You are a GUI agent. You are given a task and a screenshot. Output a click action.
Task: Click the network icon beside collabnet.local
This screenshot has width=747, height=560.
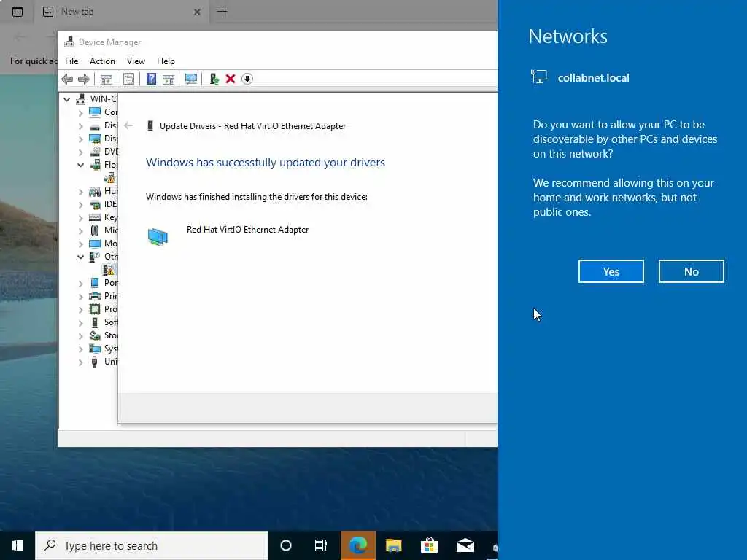tap(539, 77)
